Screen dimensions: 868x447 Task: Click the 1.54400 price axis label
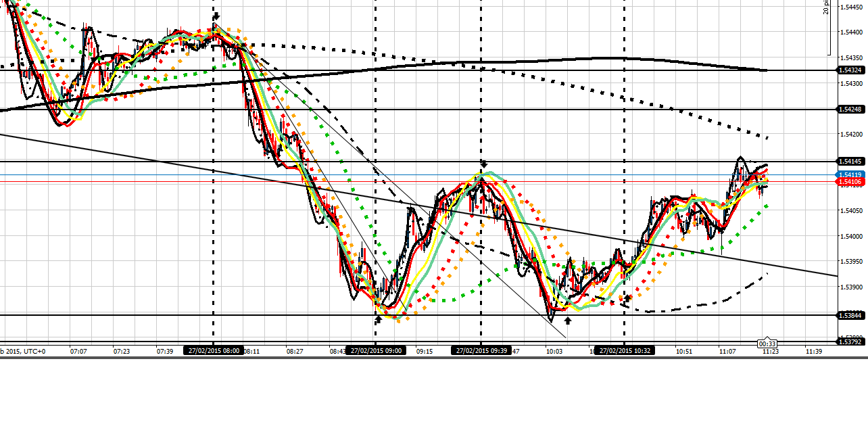849,32
